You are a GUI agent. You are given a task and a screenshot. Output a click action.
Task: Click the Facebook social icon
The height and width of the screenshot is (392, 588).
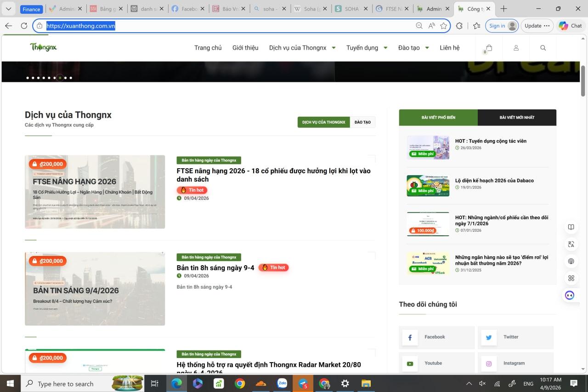tap(410, 338)
